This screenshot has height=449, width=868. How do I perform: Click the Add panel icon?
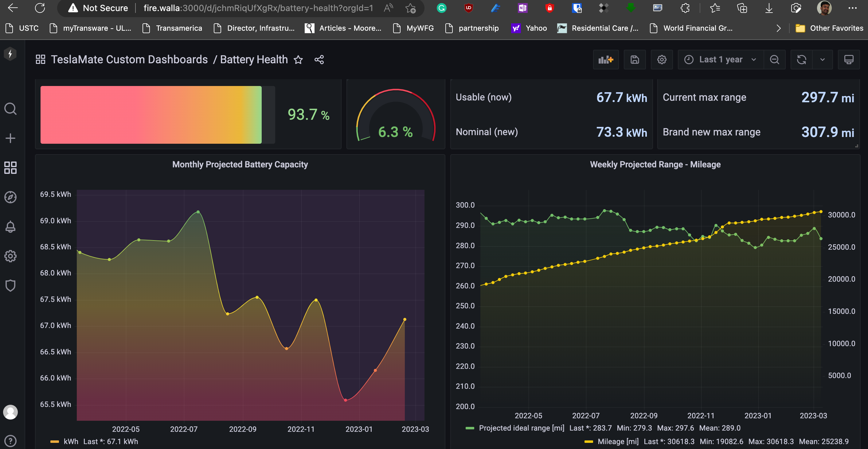(x=605, y=60)
